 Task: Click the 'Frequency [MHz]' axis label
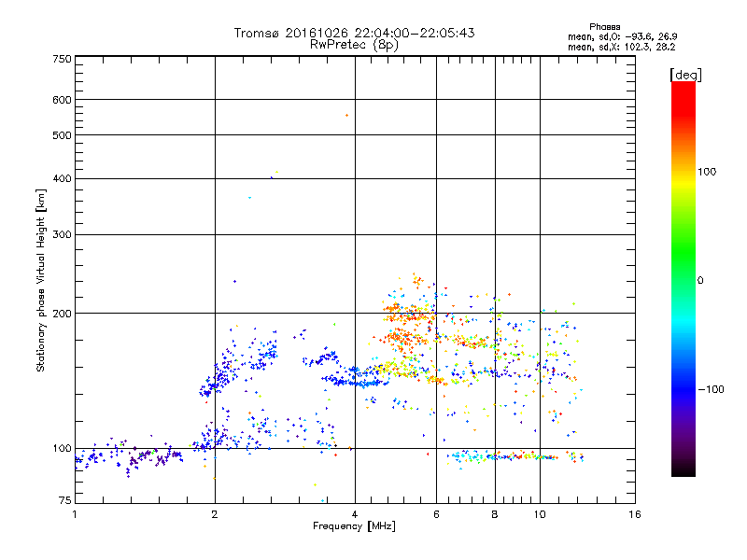coord(354,526)
